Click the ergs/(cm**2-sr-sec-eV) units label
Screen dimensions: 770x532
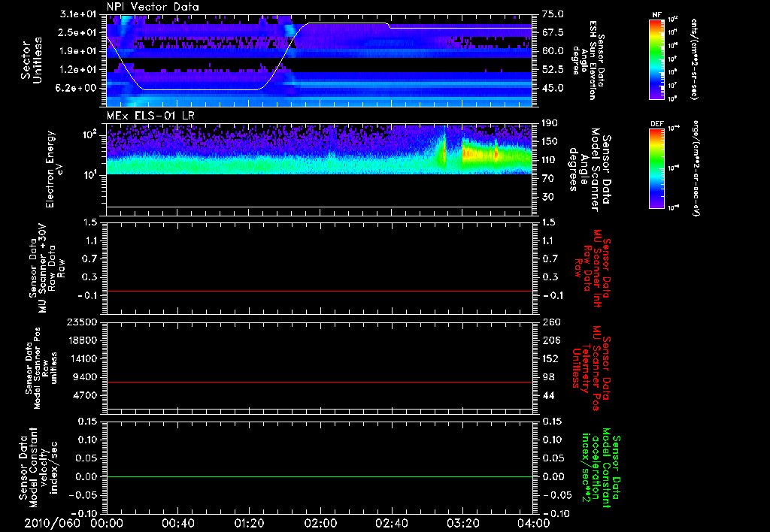(x=696, y=168)
